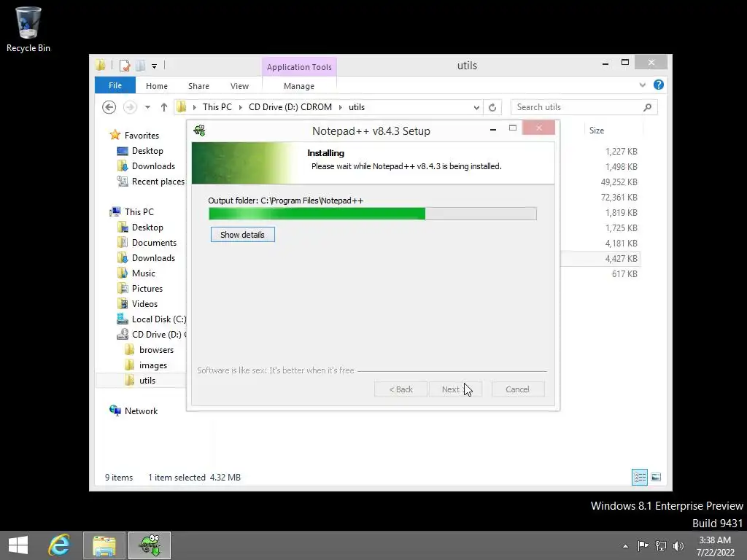The image size is (747, 560).
Task: Select Recent places in the navigation pane
Action: (x=158, y=181)
